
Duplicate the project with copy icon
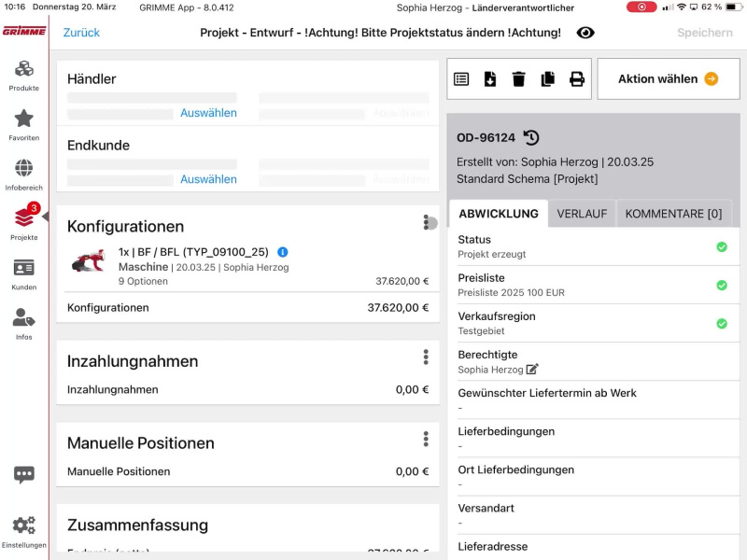[x=548, y=79]
